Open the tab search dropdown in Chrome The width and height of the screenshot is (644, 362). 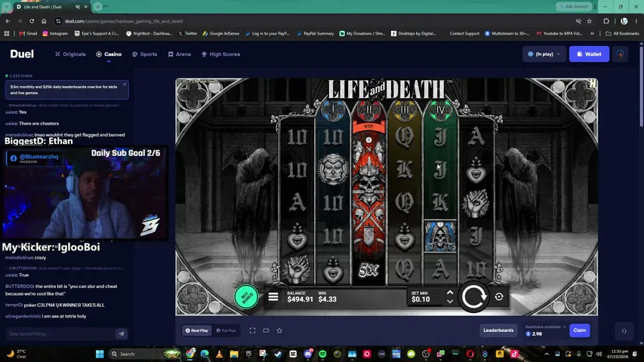pyautogui.click(x=7, y=7)
